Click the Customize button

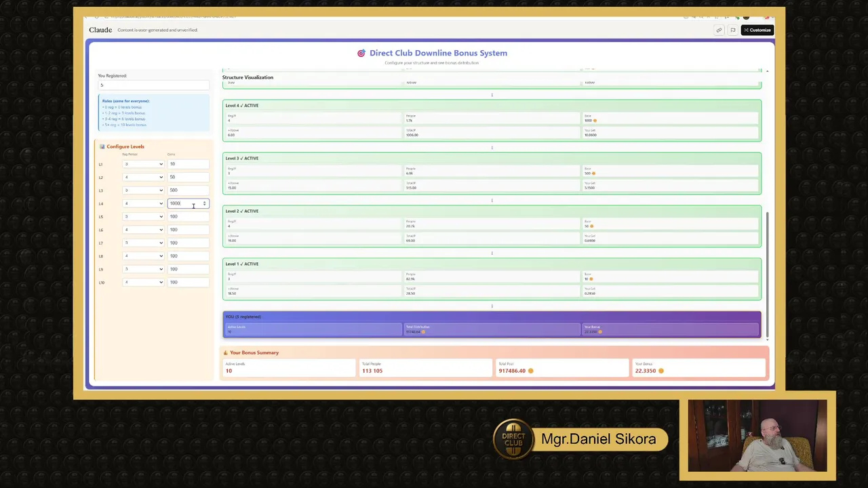[x=757, y=30]
